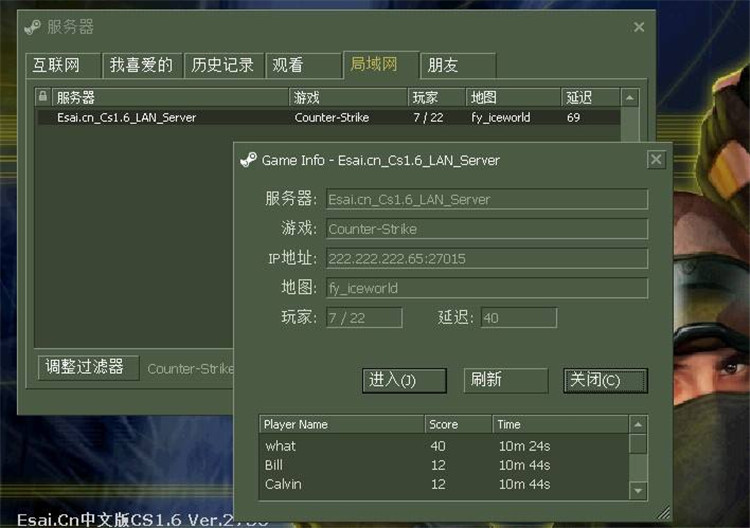The image size is (750, 528).
Task: Close the Game Info dialog with X
Action: [x=656, y=159]
